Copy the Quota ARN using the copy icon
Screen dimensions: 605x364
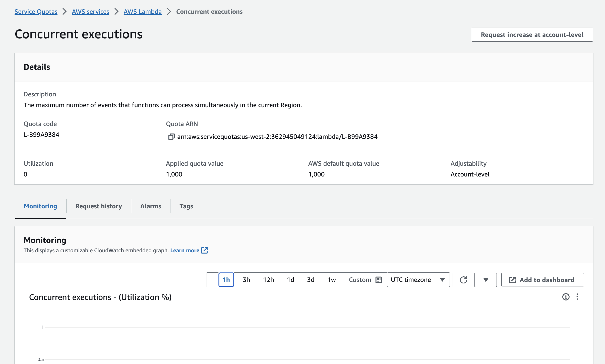click(x=171, y=136)
